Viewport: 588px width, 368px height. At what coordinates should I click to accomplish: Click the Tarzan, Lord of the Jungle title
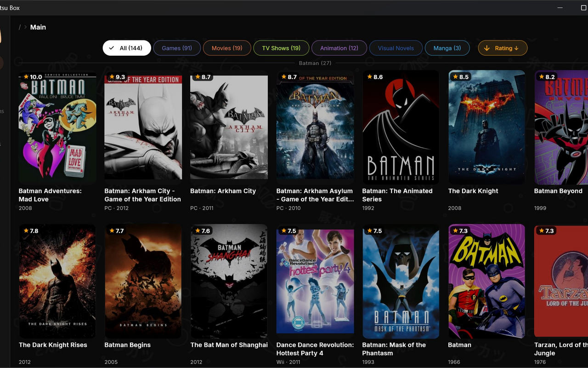click(561, 349)
